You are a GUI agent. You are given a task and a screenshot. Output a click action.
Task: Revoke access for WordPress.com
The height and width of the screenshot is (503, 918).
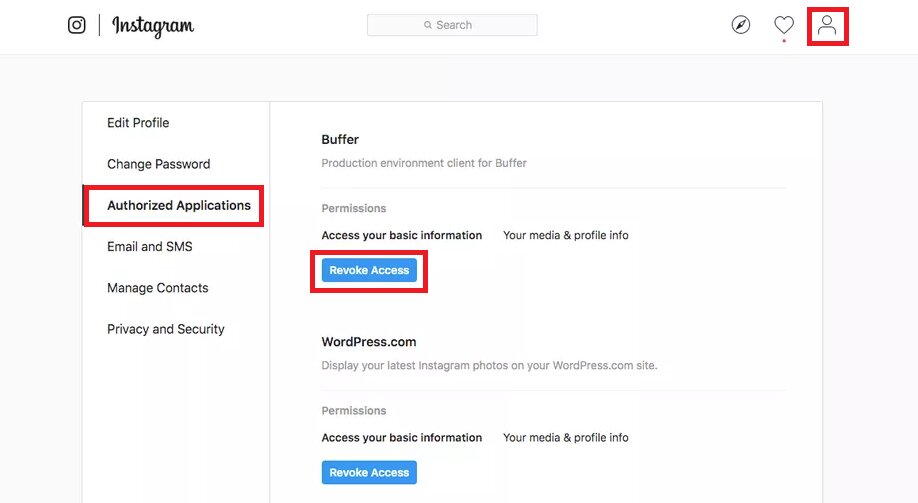369,473
